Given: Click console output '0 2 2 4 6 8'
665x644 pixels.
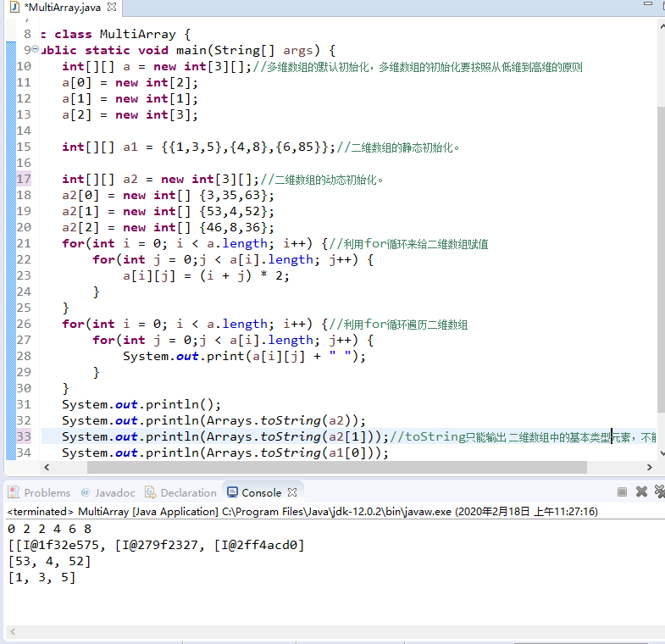Looking at the screenshot, I should (50, 529).
